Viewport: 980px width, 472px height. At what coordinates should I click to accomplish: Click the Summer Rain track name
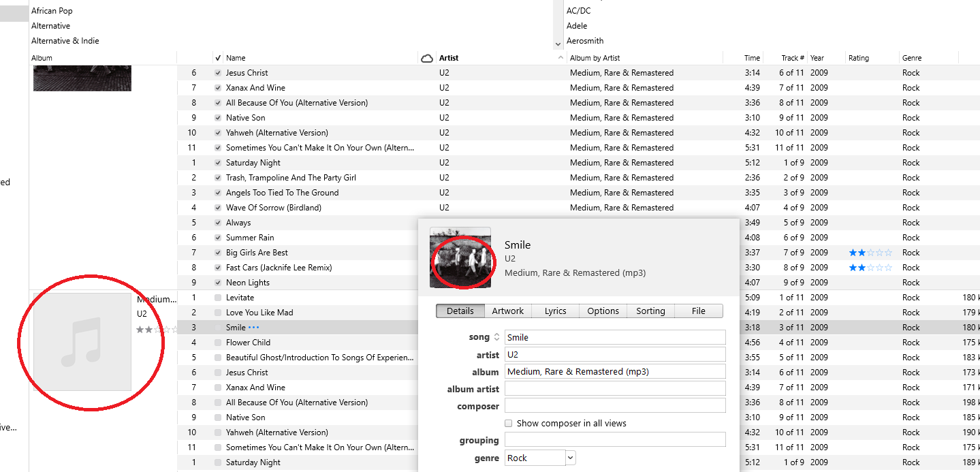pyautogui.click(x=250, y=238)
